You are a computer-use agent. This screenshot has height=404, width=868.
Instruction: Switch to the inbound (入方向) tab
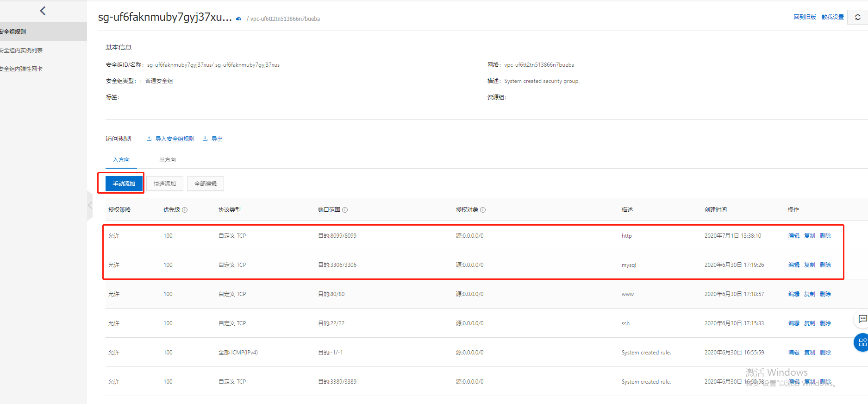pos(121,160)
